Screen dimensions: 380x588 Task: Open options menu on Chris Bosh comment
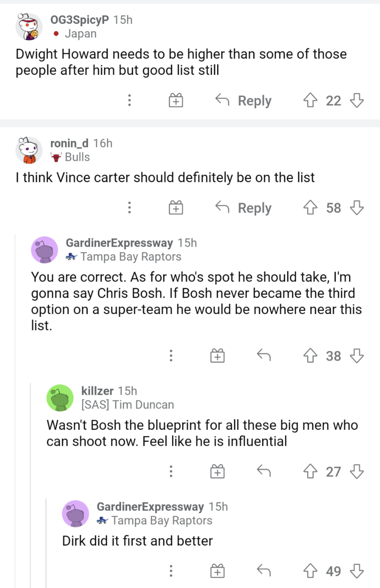click(171, 356)
